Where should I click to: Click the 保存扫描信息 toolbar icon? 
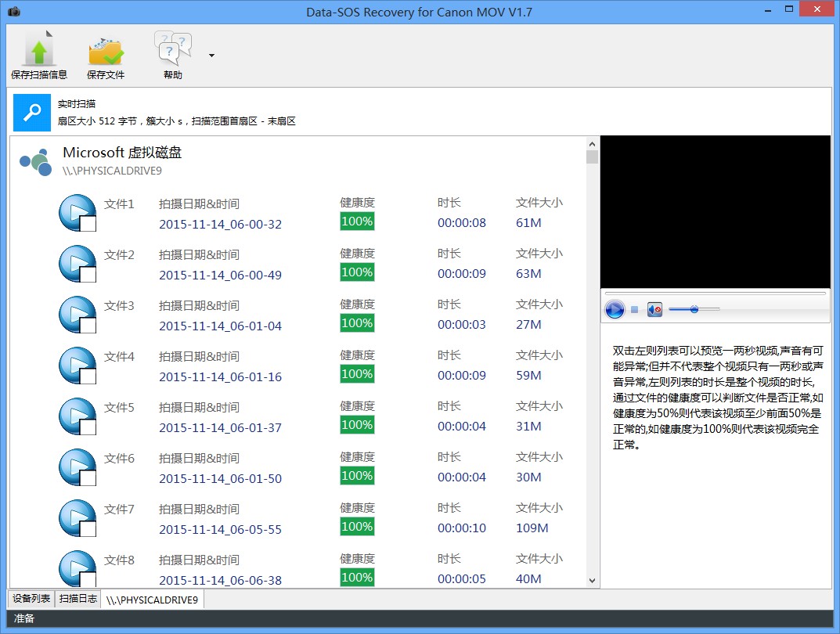(x=39, y=50)
